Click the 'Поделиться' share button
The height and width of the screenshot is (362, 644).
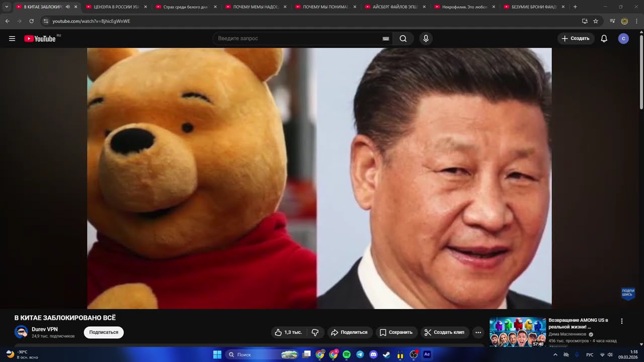[x=349, y=332]
